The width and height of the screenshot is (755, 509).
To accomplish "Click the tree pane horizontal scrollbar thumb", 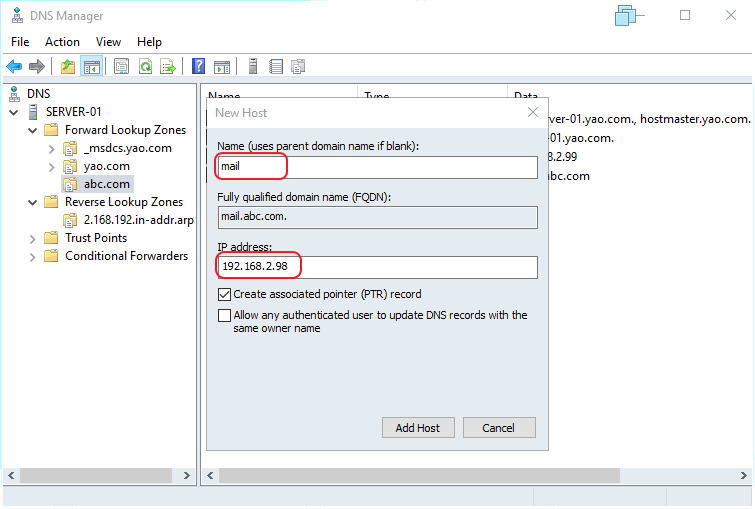I will pyautogui.click(x=96, y=475).
